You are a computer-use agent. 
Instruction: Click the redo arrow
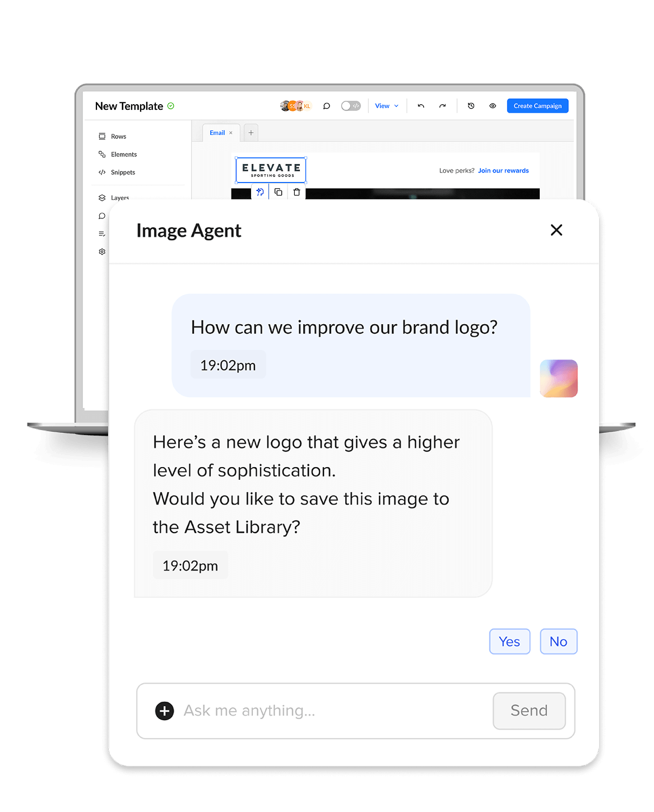(442, 105)
